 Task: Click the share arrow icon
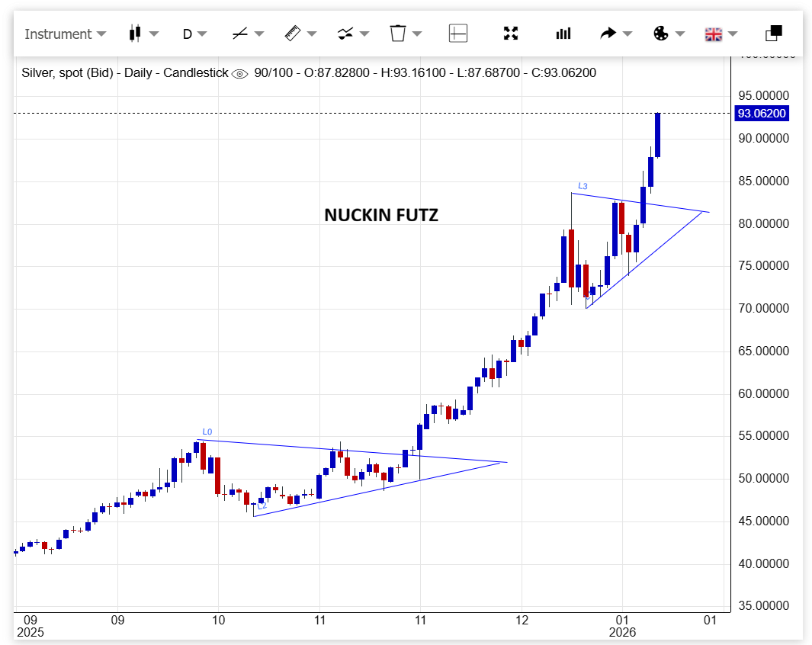tap(608, 34)
